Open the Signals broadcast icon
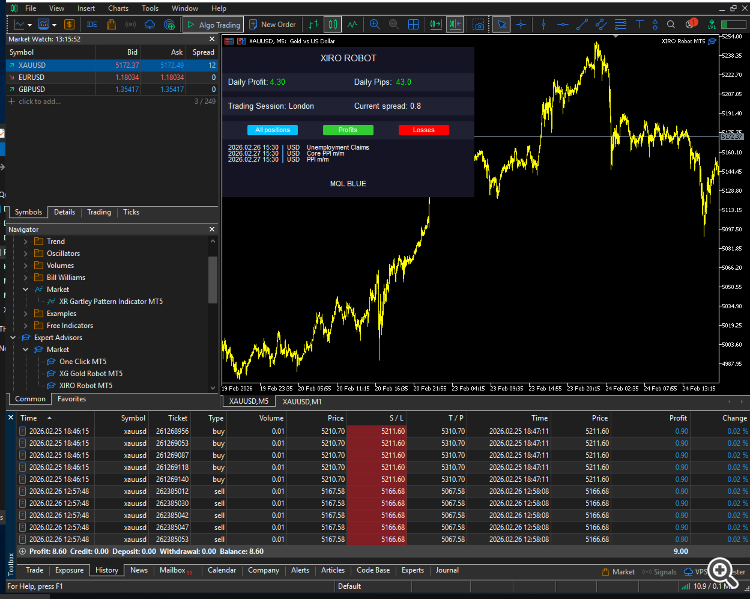Screen dimensions: 750x599 tap(130, 24)
